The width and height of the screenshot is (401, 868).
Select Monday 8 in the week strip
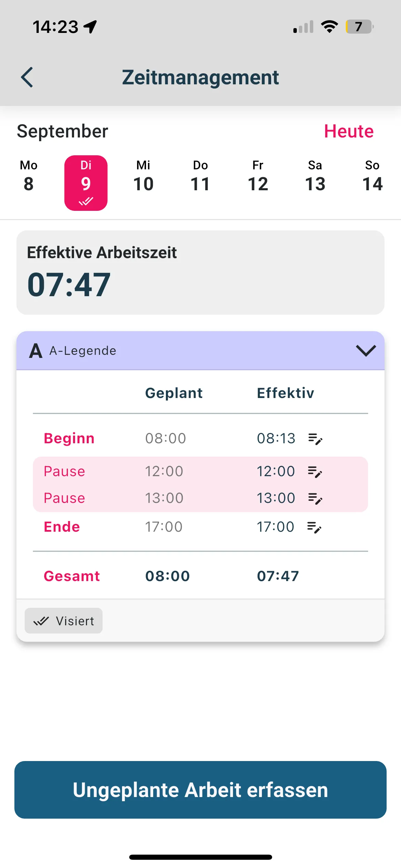click(29, 176)
